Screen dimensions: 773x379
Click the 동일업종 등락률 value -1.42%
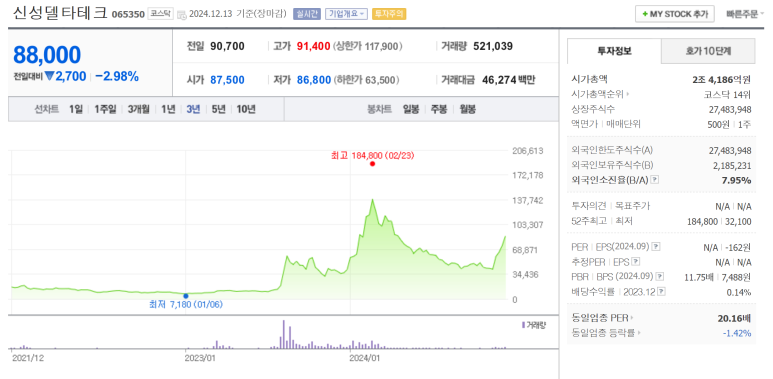coord(737,334)
